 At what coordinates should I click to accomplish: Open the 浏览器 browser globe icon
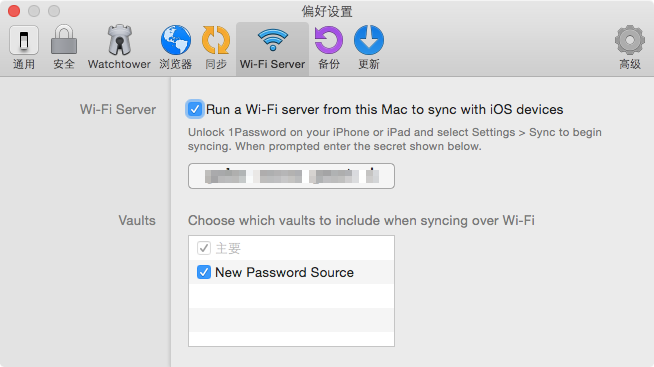pyautogui.click(x=176, y=40)
